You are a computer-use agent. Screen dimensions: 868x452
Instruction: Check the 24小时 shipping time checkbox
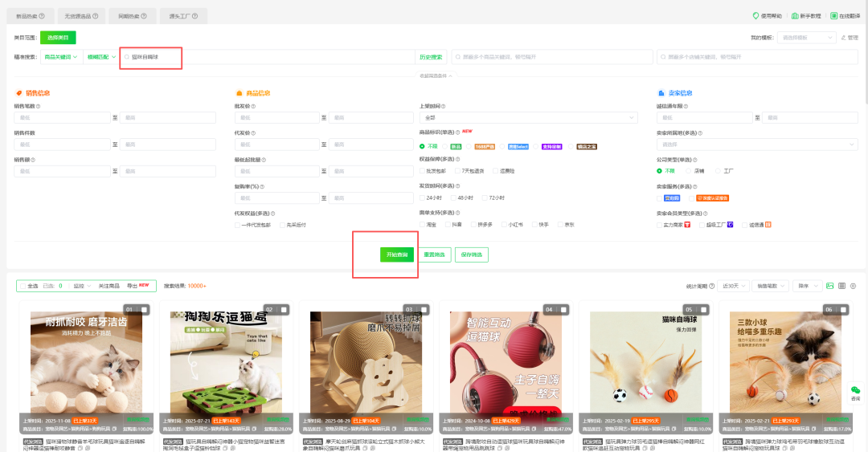423,197
